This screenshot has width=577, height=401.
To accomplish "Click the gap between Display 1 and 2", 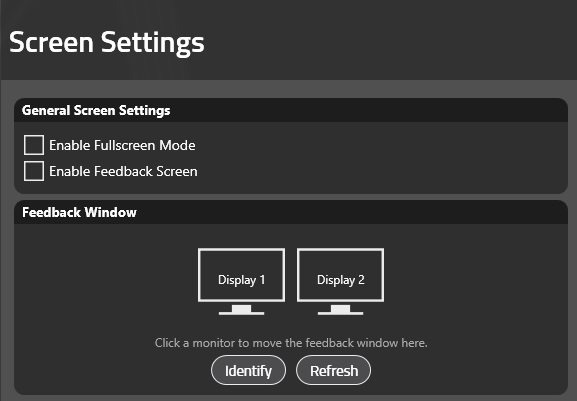I will pos(291,276).
